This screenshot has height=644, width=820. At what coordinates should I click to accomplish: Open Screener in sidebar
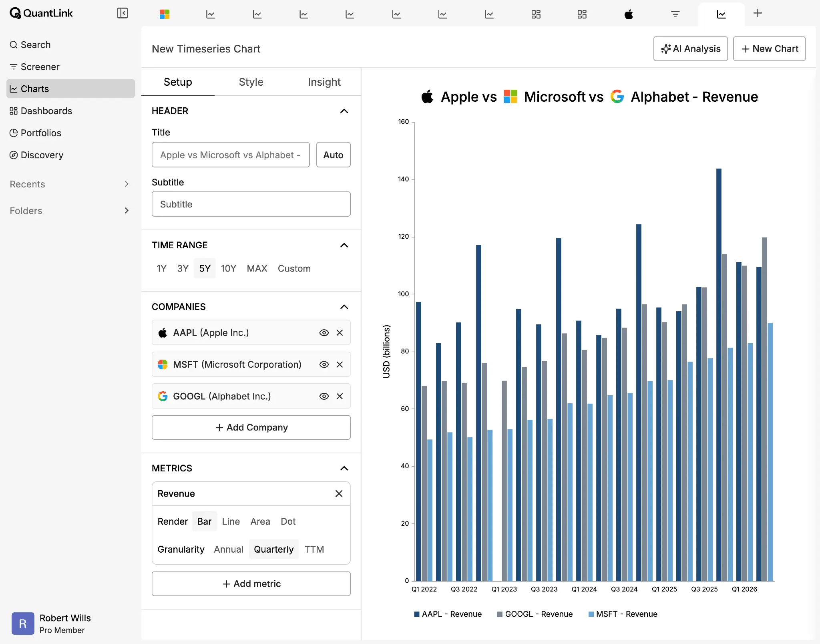pyautogui.click(x=70, y=67)
